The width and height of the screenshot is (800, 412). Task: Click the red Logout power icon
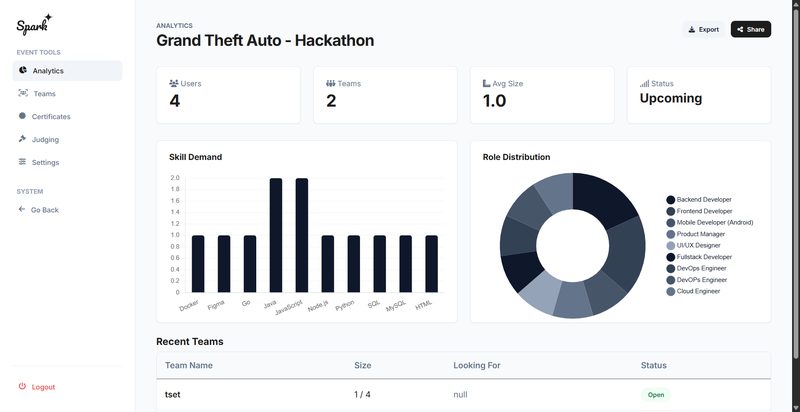(x=22, y=387)
